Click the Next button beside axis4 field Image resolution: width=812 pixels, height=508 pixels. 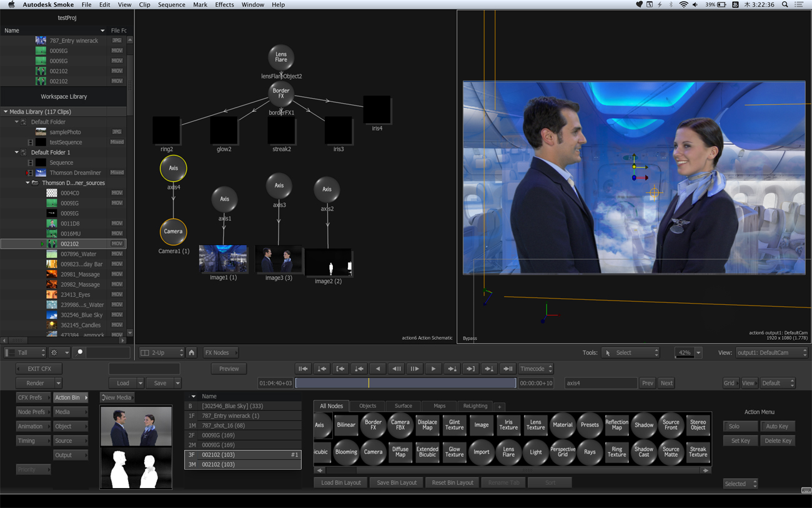666,383
